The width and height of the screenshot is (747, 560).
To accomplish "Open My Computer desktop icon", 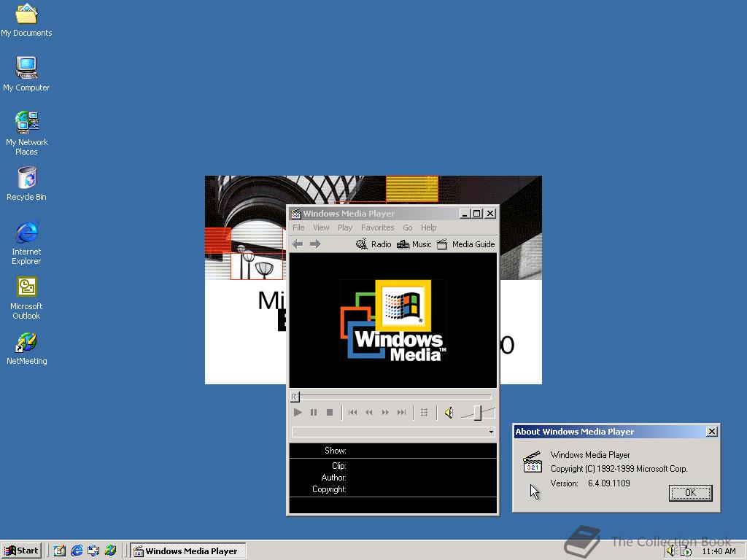I will [x=26, y=74].
